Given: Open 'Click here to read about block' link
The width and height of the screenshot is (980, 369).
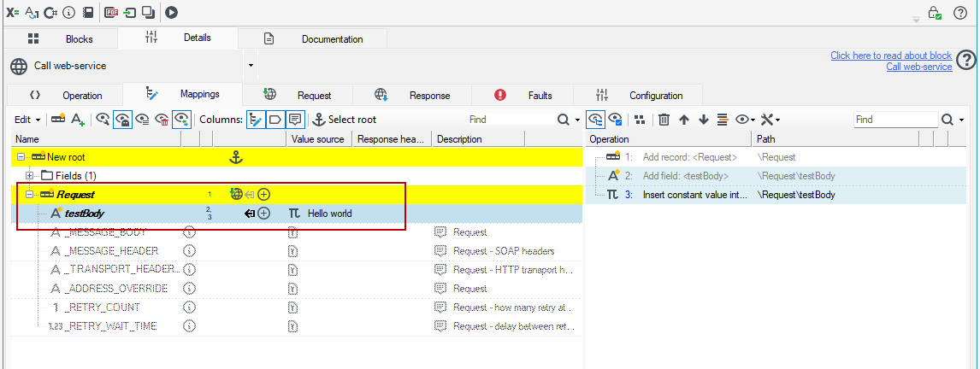Looking at the screenshot, I should (x=891, y=56).
